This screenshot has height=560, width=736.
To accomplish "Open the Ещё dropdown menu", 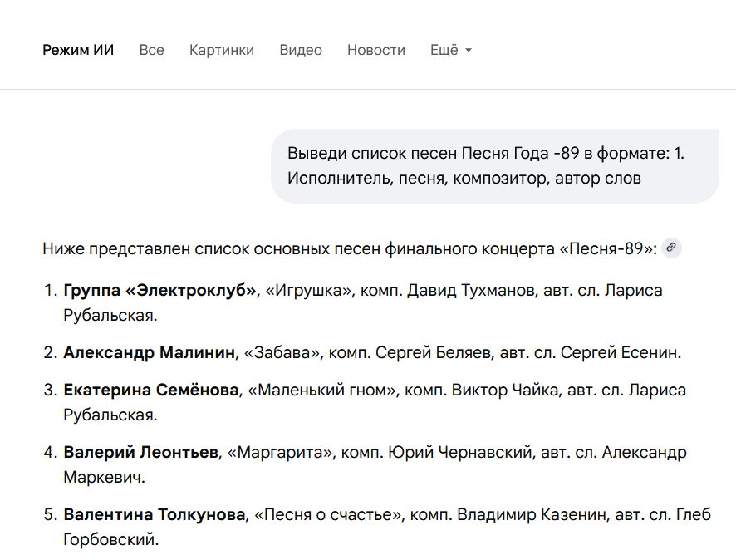I will click(451, 50).
